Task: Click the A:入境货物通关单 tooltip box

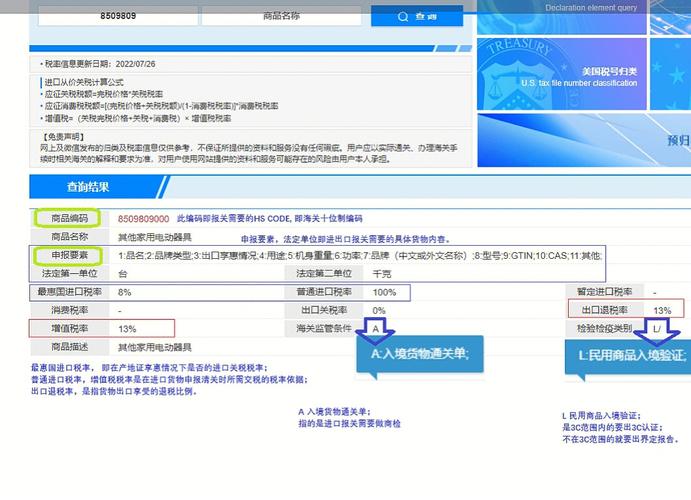Action: (420, 354)
